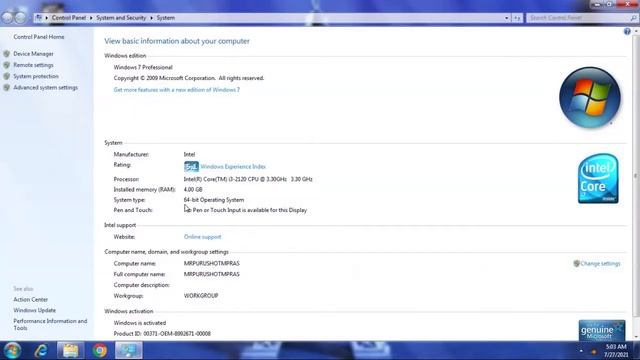Click the 'Windows is activated' text
The width and height of the screenshot is (640, 360).
[140, 323]
